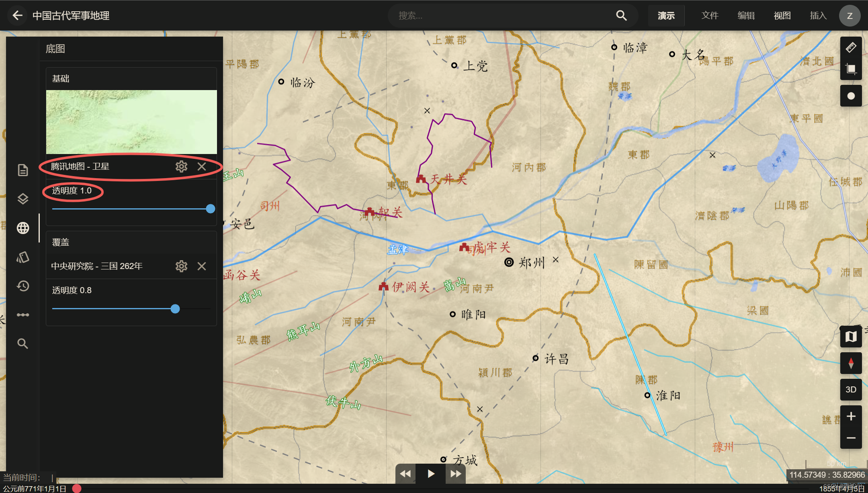Open the history clock sidebar icon
The width and height of the screenshot is (868, 493).
(x=23, y=286)
